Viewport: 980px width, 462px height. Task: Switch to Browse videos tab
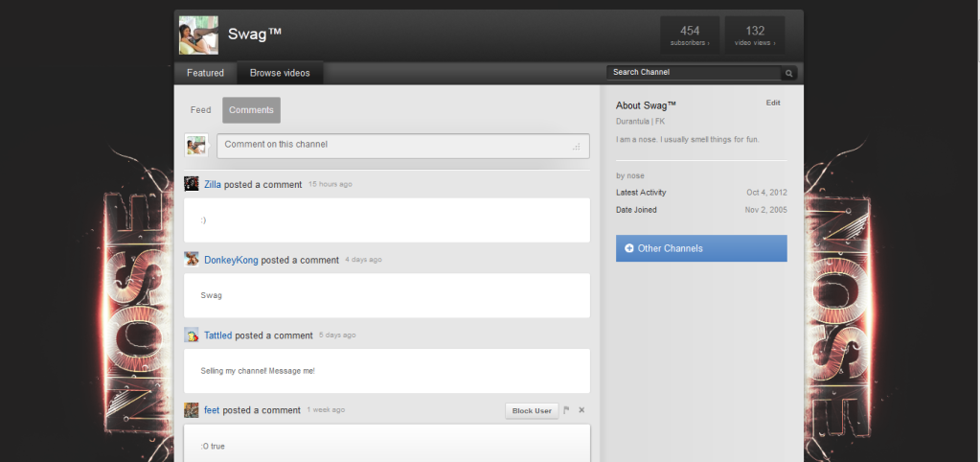[280, 73]
